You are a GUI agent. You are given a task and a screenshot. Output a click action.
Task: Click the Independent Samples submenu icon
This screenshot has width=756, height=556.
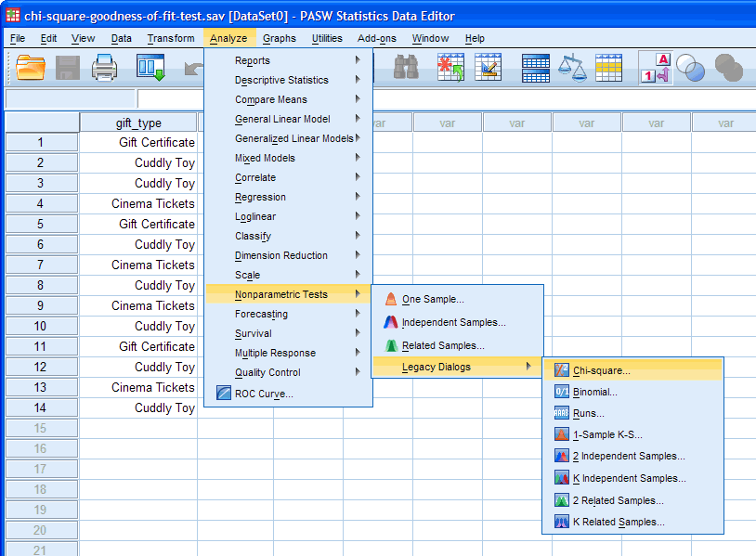(391, 322)
